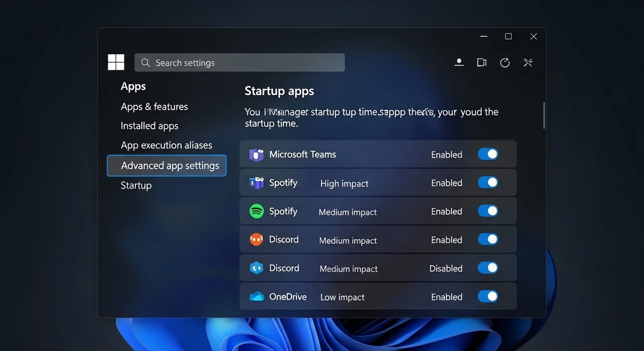The image size is (644, 351).
Task: Flip the toggle for Disabled Discord entry
Action: pos(488,268)
